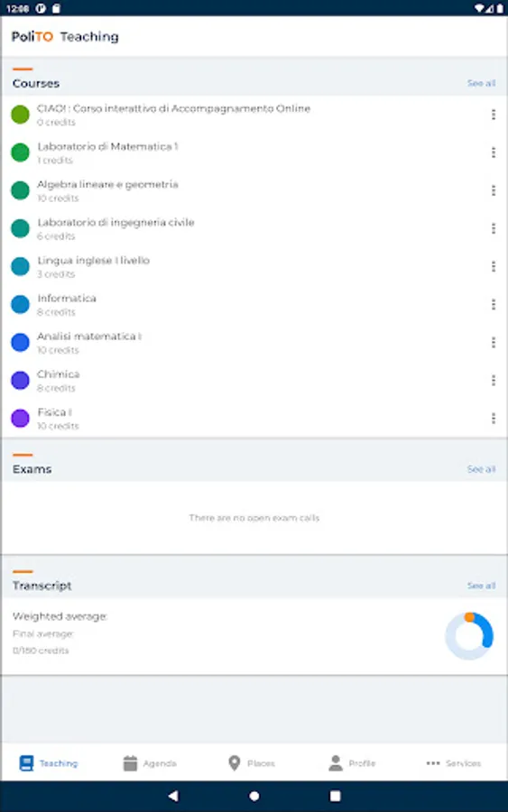
Task: Click See all next to Exams
Action: pyautogui.click(x=481, y=468)
